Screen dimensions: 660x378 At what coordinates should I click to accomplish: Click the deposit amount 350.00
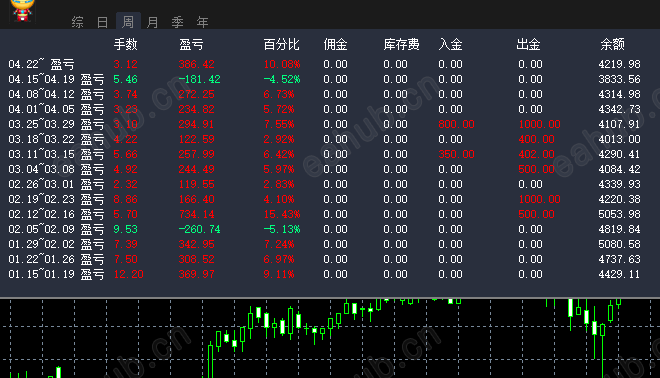(x=456, y=154)
